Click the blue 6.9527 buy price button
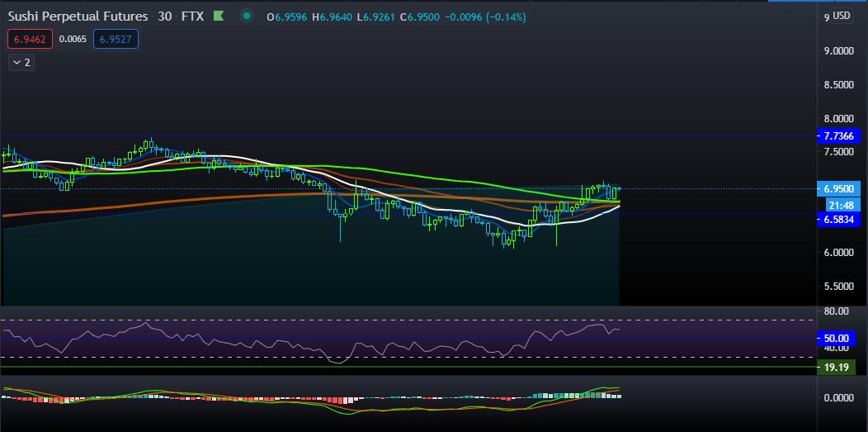This screenshot has width=868, height=432. pyautogui.click(x=116, y=40)
